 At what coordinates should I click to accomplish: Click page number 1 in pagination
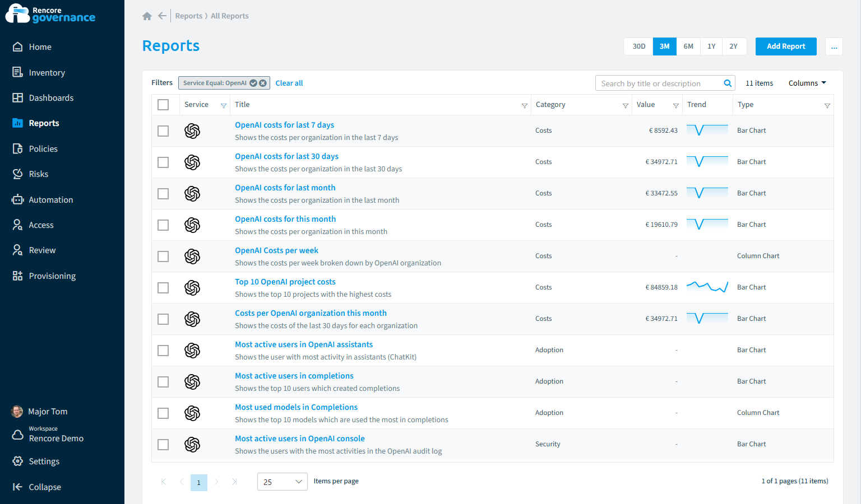tap(199, 482)
